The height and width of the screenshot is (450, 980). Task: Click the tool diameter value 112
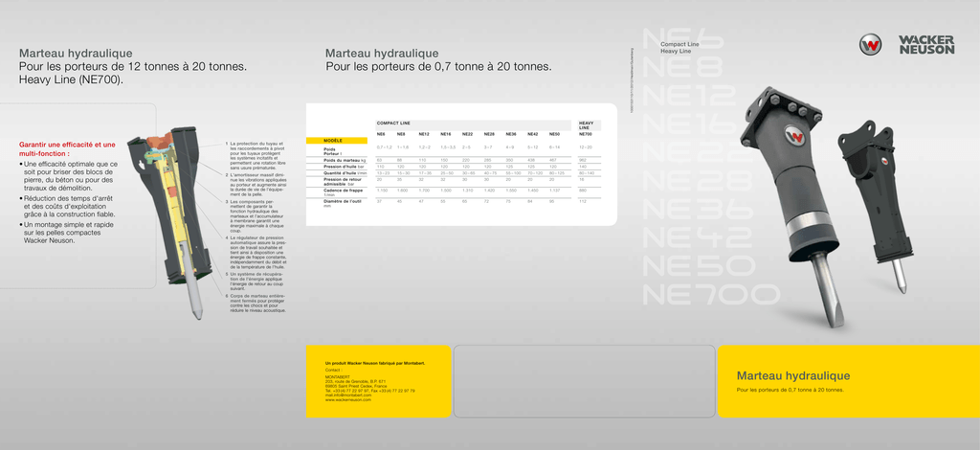(583, 201)
